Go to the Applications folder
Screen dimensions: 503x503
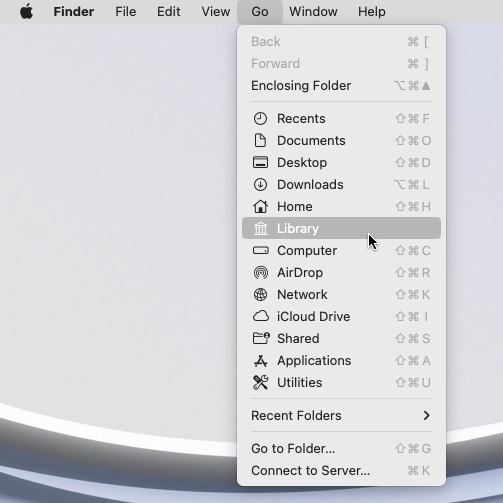(341, 361)
